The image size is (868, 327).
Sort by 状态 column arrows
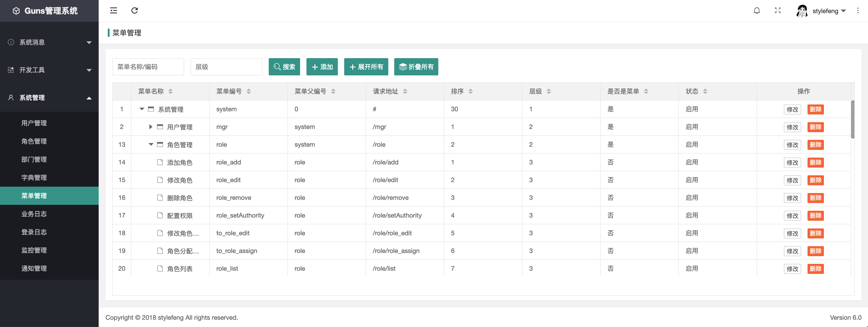tap(705, 91)
